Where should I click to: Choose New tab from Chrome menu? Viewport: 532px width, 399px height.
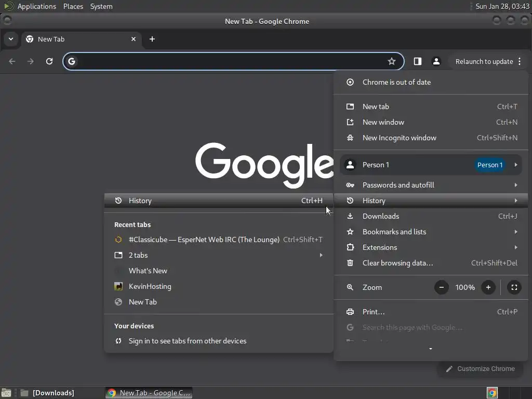[431, 107]
